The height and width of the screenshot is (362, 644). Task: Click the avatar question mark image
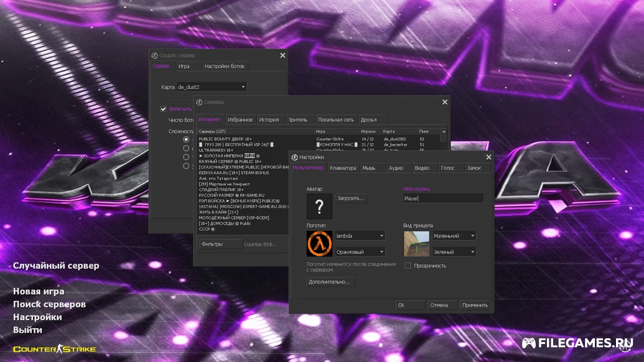coord(319,206)
